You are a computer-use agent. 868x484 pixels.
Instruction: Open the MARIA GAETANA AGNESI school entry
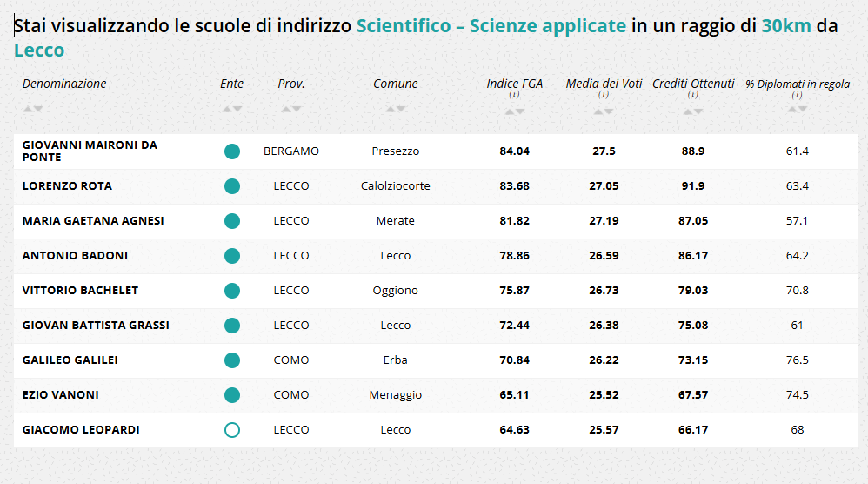tap(93, 221)
